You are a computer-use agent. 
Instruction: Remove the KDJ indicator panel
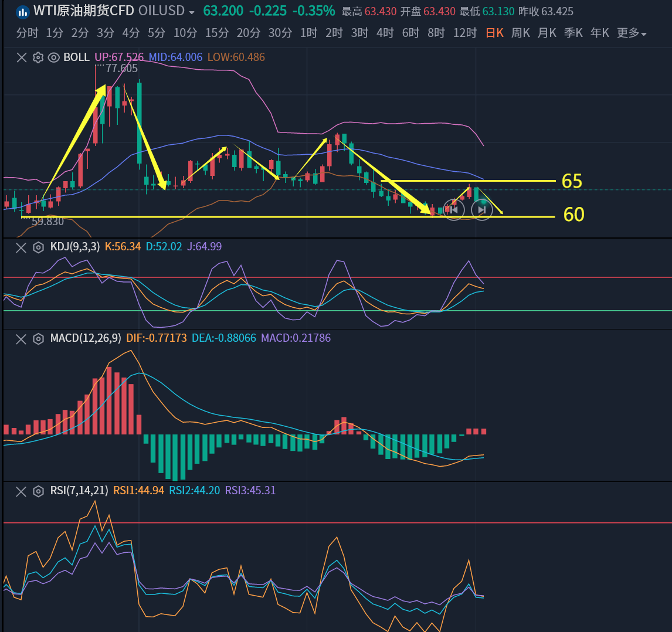21,247
